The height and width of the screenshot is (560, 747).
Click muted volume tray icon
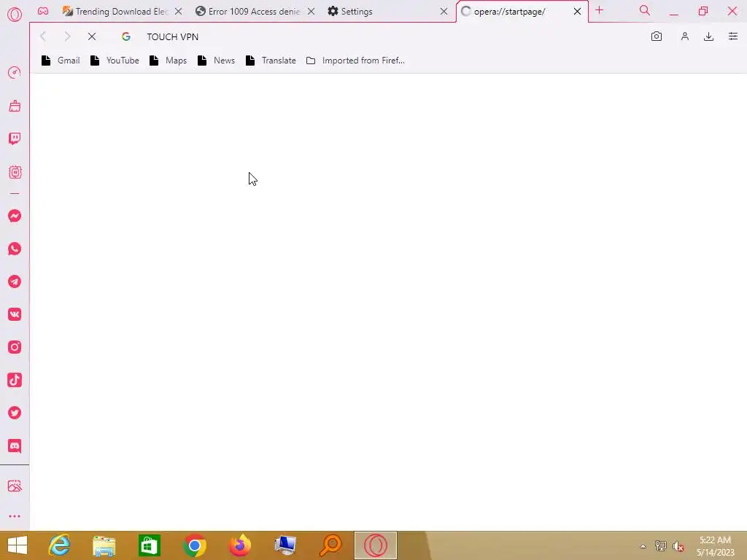[x=678, y=546]
